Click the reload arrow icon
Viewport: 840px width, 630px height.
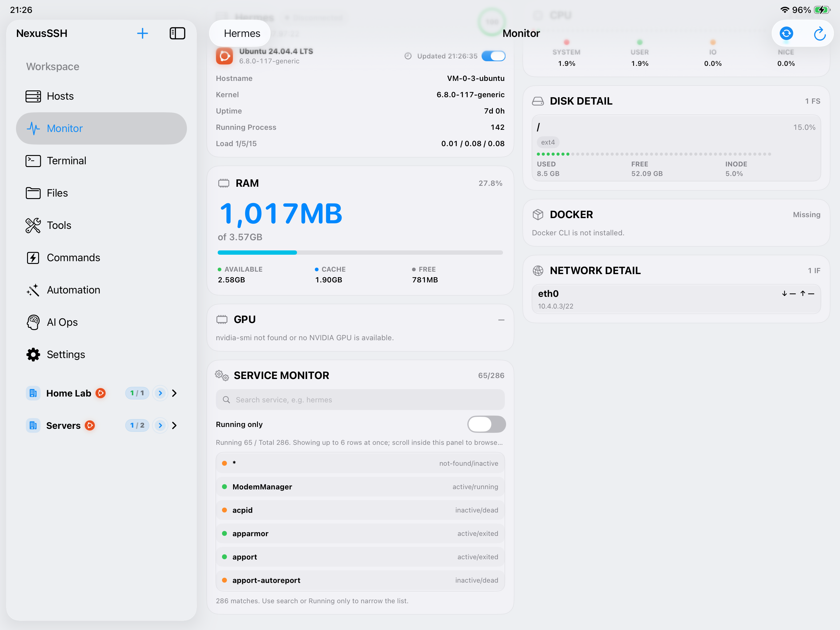[x=819, y=34]
